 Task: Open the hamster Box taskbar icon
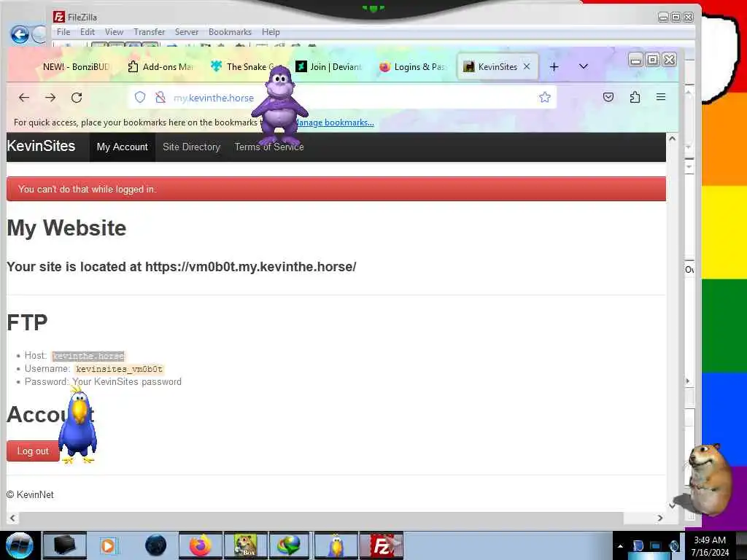(x=245, y=545)
